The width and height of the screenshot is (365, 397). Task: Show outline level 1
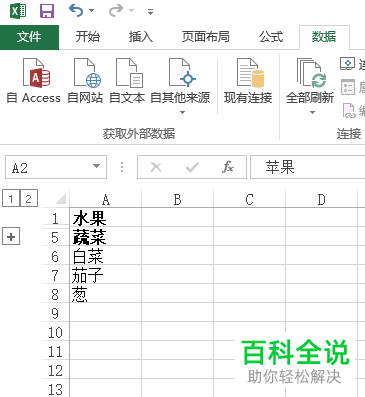point(11,199)
